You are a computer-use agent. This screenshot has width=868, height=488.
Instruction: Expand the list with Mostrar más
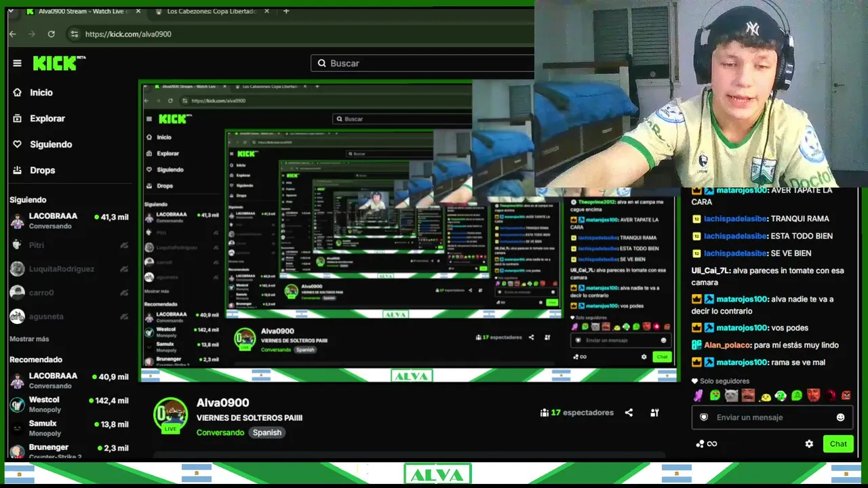(29, 339)
